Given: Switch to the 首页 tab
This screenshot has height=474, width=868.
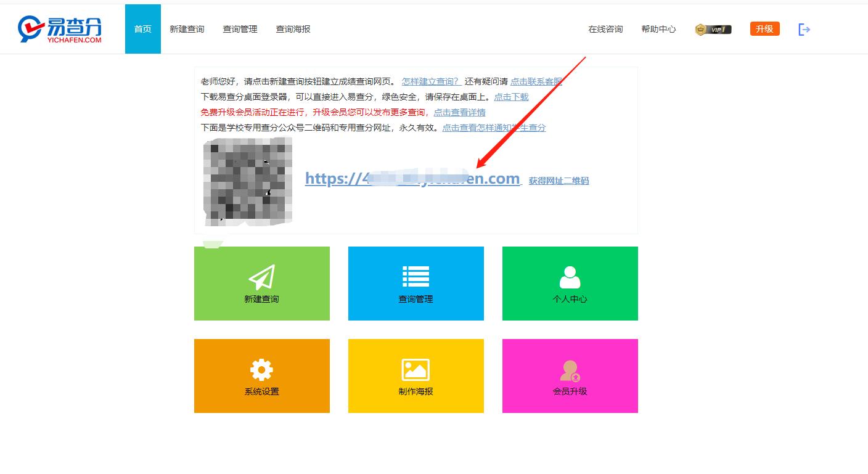Looking at the screenshot, I should (x=142, y=28).
